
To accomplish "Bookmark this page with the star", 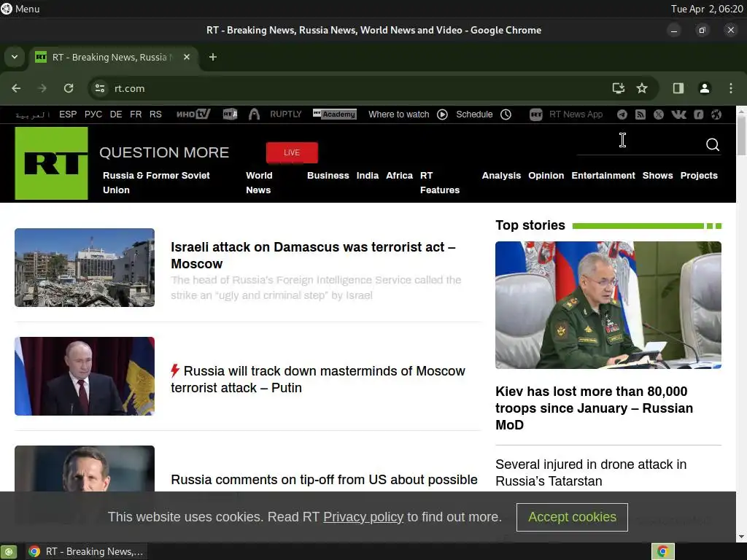I will point(642,88).
